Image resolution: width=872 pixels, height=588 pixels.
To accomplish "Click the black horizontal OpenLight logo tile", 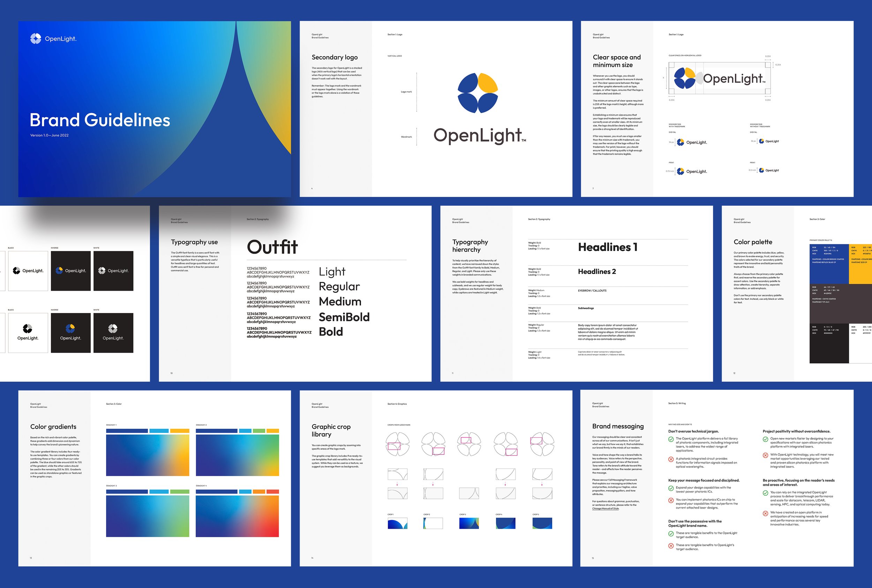I will (x=28, y=271).
